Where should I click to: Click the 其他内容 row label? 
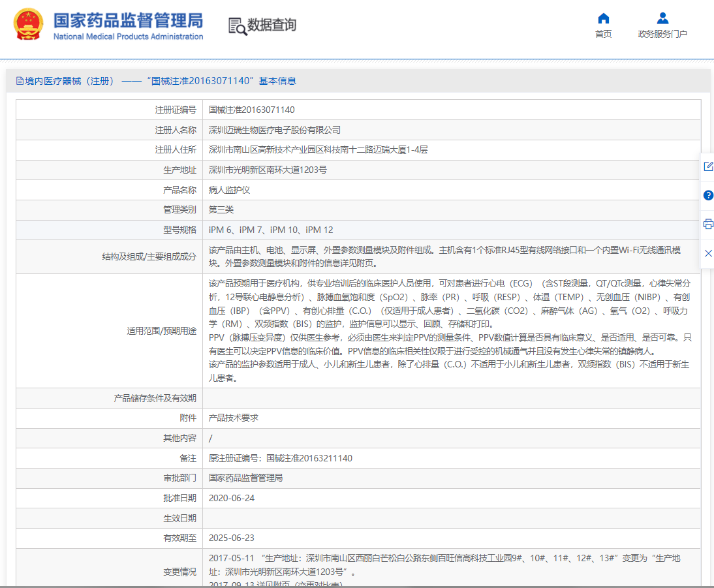pyautogui.click(x=179, y=438)
